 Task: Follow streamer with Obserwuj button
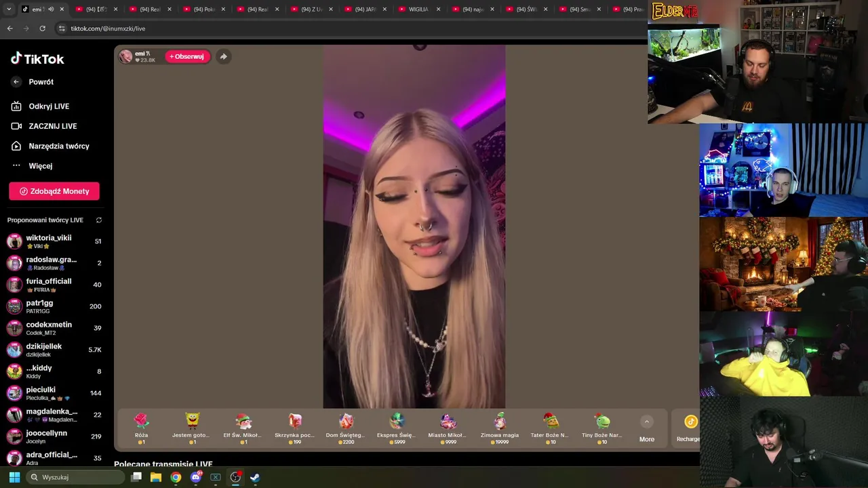click(x=186, y=56)
